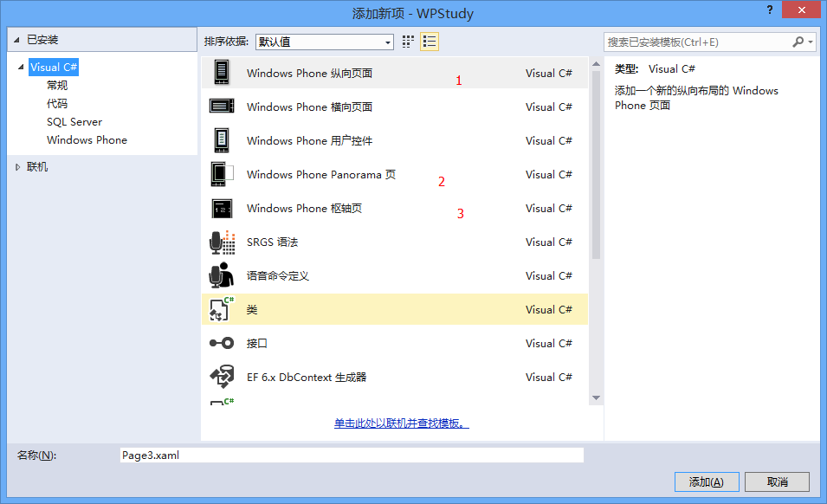
Task: Select the Windows Phone 横向页面 text
Action: [310, 107]
